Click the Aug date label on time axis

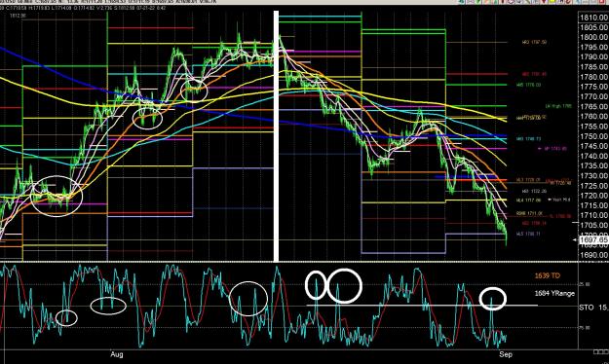pos(117,354)
